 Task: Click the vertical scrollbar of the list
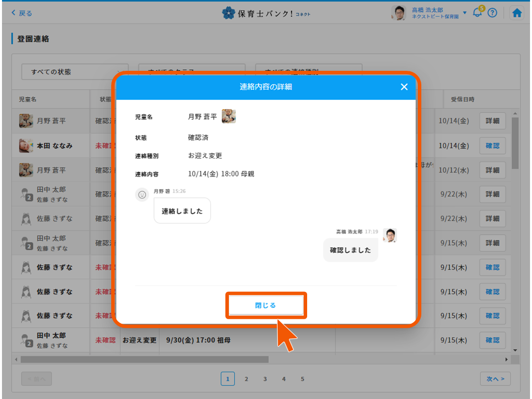coord(515,145)
